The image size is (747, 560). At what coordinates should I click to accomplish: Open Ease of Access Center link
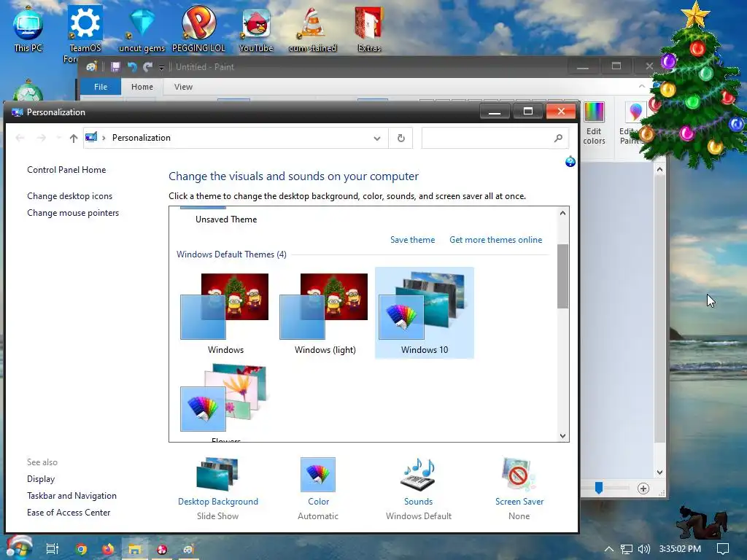(x=69, y=513)
